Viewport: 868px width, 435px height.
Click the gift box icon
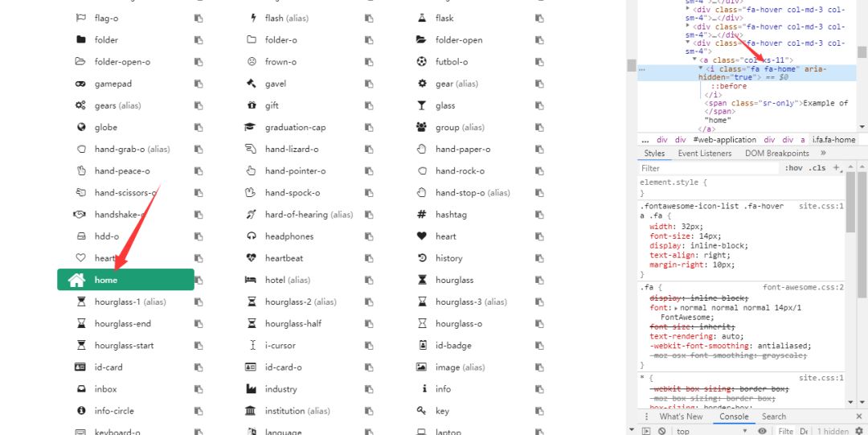pyautogui.click(x=252, y=105)
